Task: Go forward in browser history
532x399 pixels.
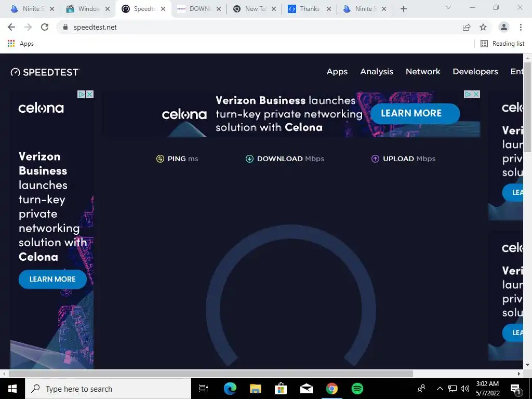Action: point(28,27)
